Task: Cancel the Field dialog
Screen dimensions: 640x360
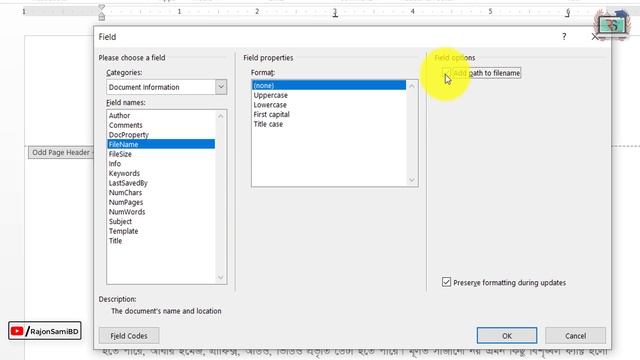Action: tap(576, 336)
